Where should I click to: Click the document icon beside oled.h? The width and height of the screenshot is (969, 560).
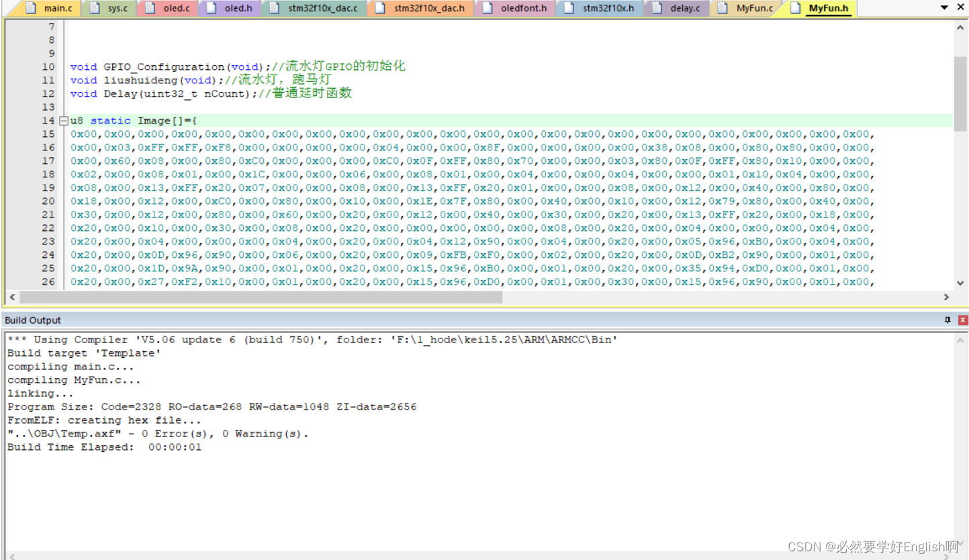pos(210,8)
